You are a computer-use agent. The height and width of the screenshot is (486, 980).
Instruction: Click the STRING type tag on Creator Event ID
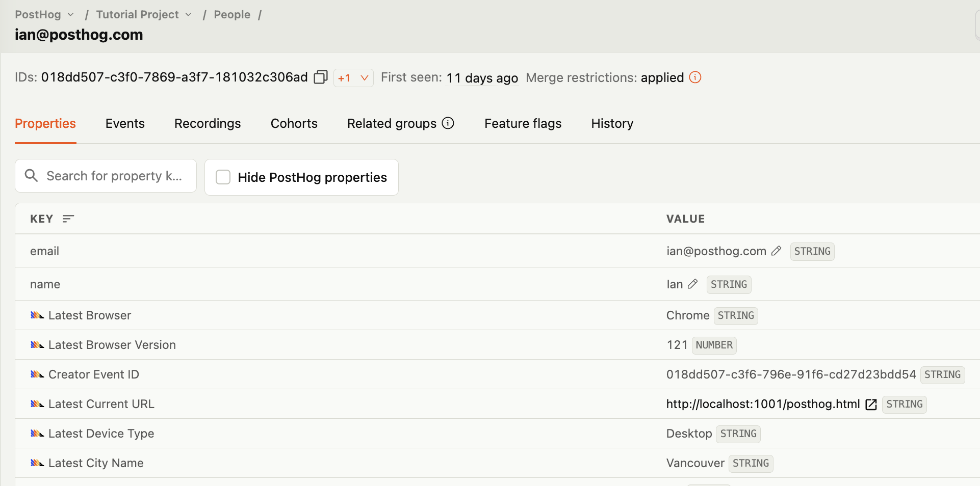tap(942, 374)
